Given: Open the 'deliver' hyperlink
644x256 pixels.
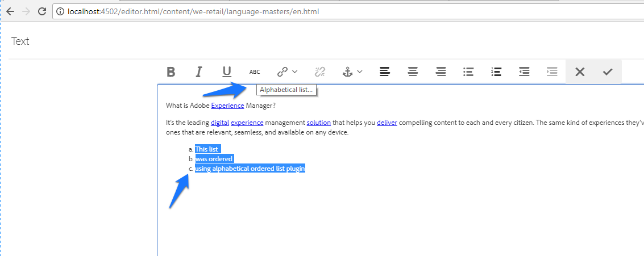Looking at the screenshot, I should tap(387, 122).
